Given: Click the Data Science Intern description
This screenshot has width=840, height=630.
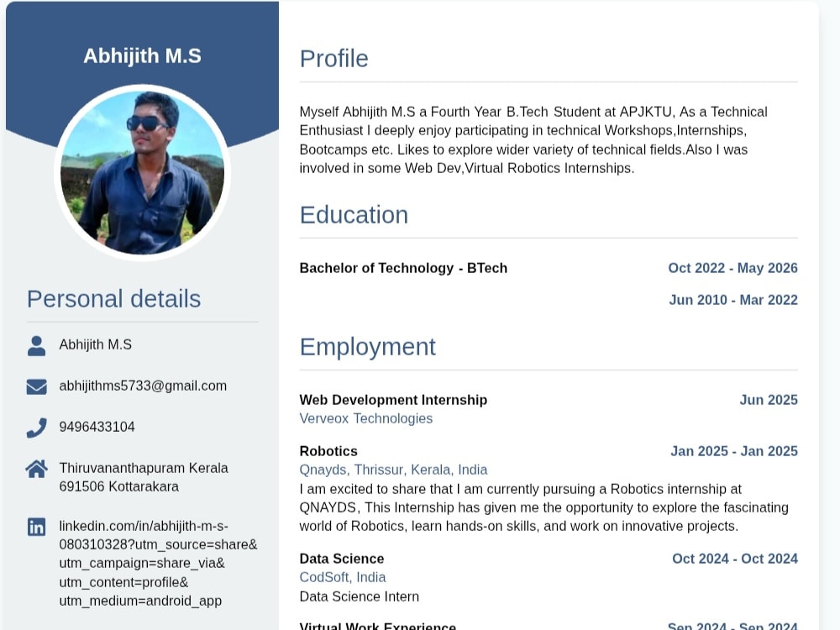Looking at the screenshot, I should pyautogui.click(x=360, y=596).
